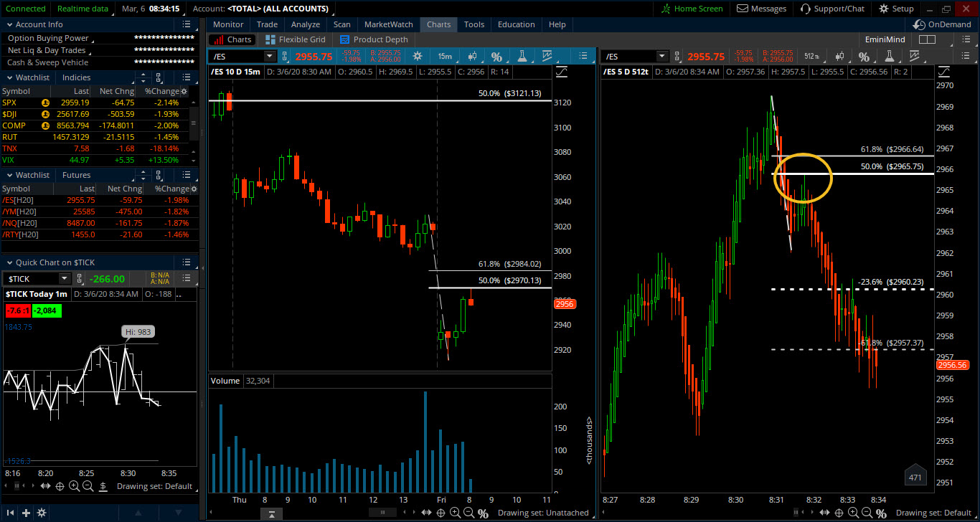Click the candle chart style icon on left chart
Image resolution: width=980 pixels, height=522 pixels.
click(473, 55)
